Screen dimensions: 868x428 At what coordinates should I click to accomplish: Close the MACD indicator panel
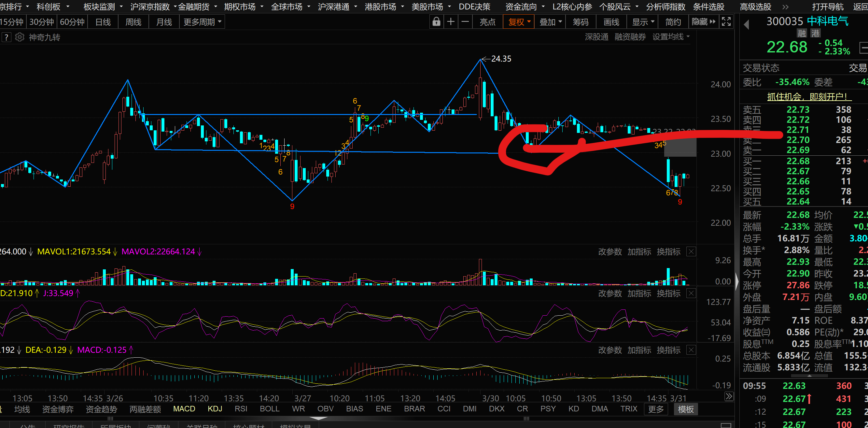691,350
